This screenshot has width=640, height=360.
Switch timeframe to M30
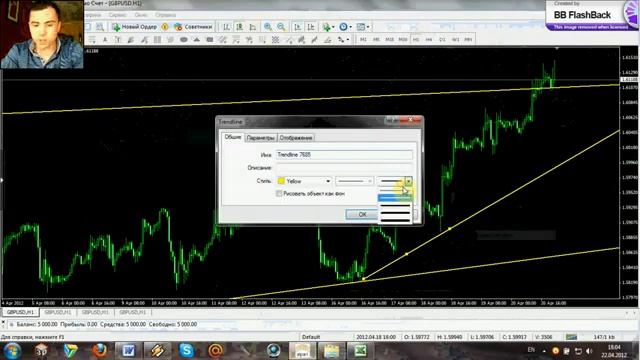point(403,40)
